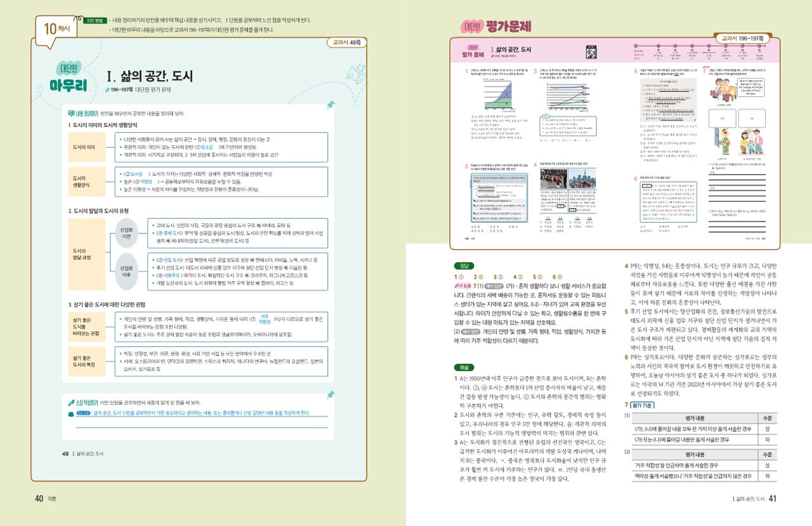
Task: Click the 교과서 48쪽 page tag
Action: [x=347, y=42]
